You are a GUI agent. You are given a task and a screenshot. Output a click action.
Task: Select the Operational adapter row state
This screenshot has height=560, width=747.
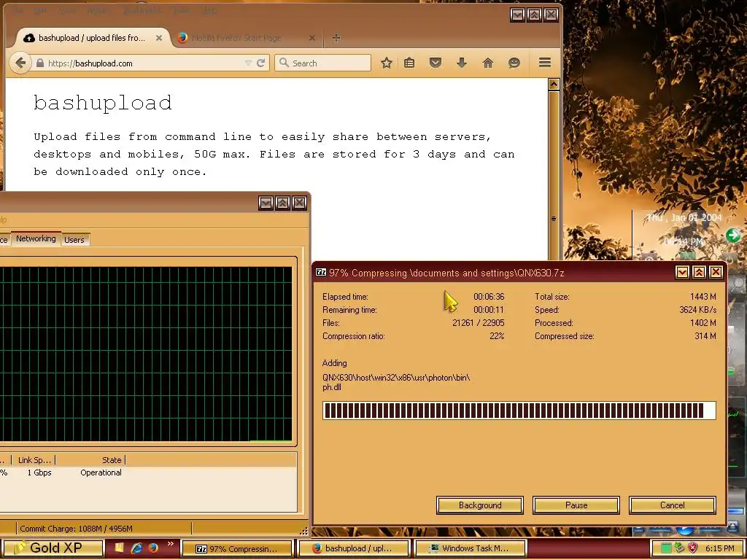101,472
